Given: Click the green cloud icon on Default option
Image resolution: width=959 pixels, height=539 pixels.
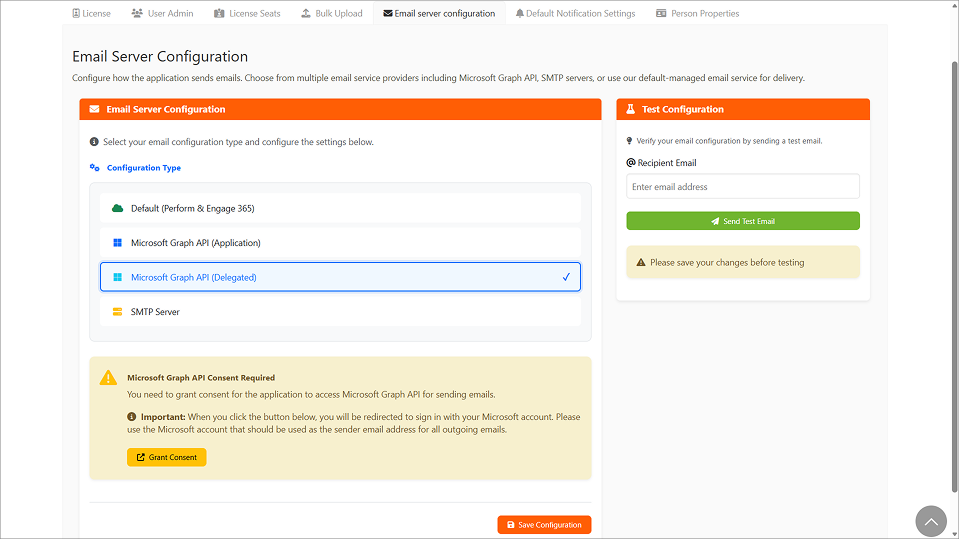Looking at the screenshot, I should [x=117, y=209].
